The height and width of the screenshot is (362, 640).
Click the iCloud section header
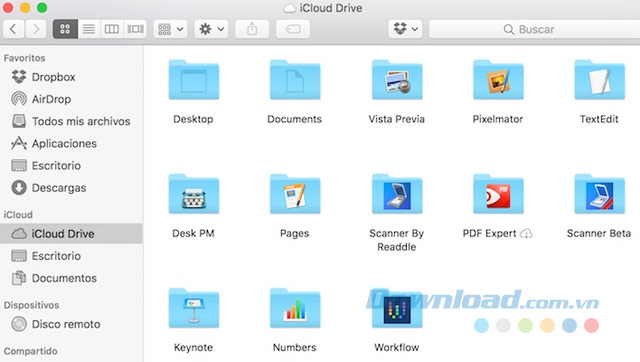[x=18, y=215]
